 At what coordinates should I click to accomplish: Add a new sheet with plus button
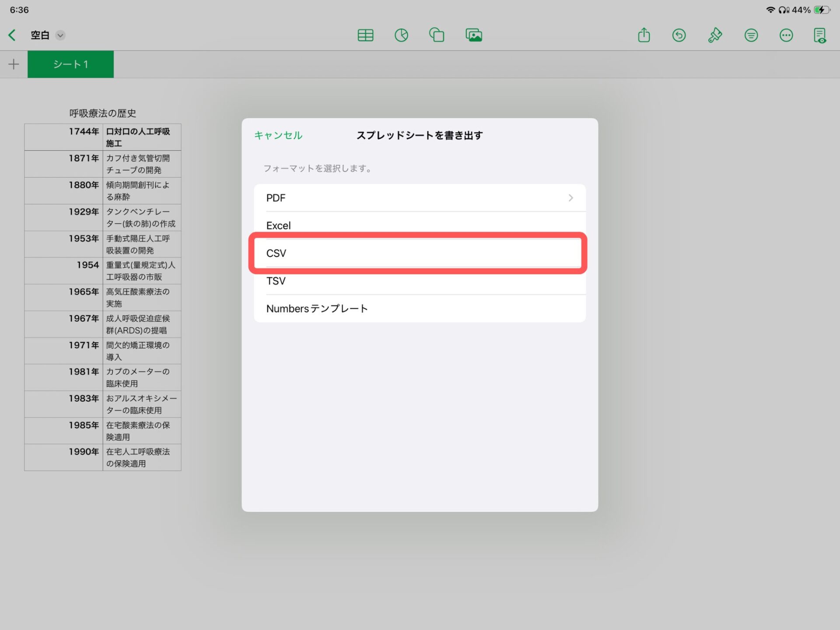(14, 64)
